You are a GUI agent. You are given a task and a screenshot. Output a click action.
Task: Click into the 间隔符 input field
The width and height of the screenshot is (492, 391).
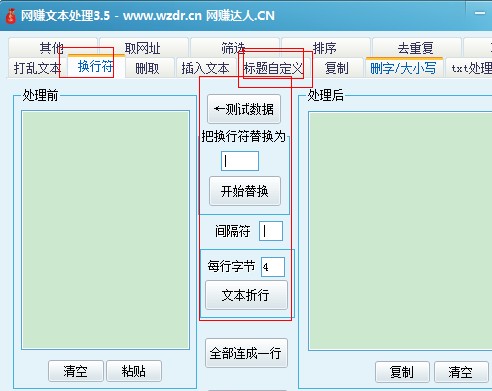[x=271, y=231]
